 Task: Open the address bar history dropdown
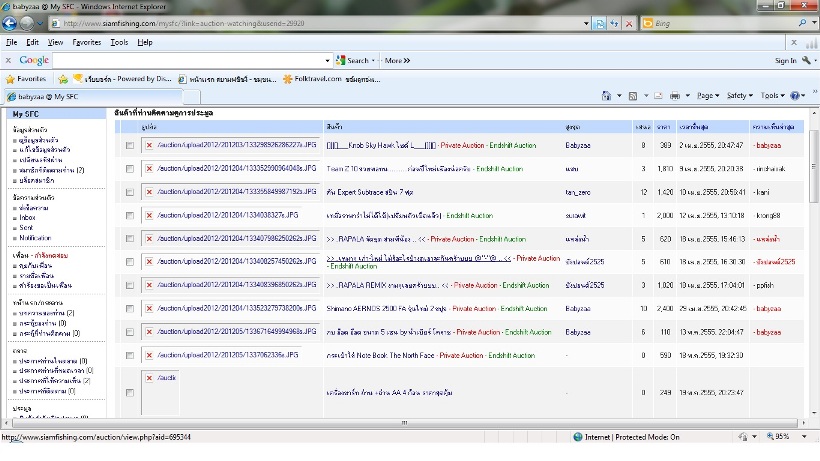586,24
